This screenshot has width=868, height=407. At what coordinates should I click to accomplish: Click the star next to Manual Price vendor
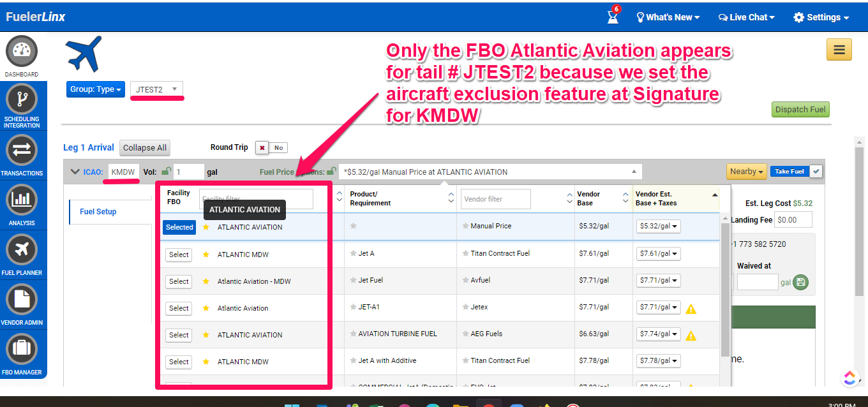(465, 226)
